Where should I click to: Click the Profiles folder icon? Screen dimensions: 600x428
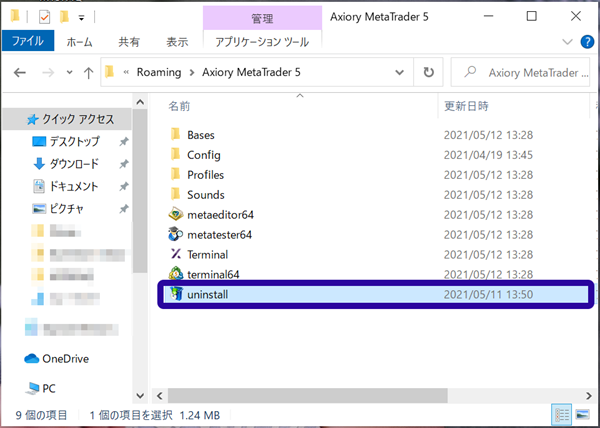tap(175, 174)
